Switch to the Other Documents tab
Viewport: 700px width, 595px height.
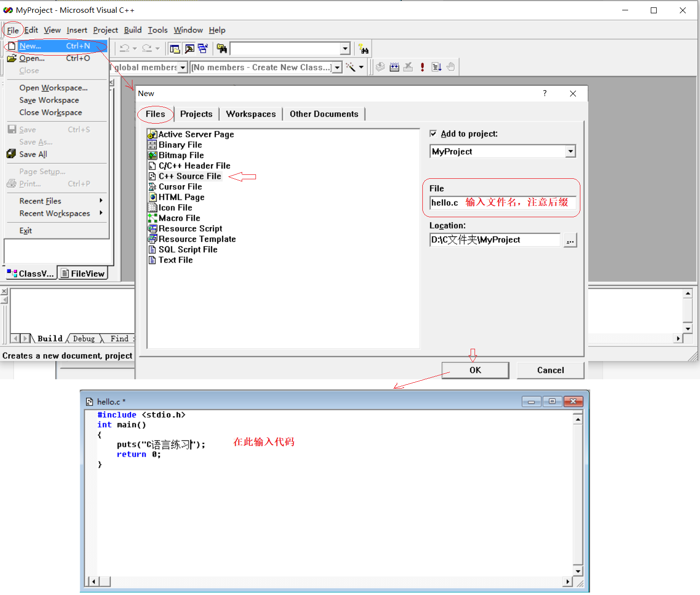324,114
